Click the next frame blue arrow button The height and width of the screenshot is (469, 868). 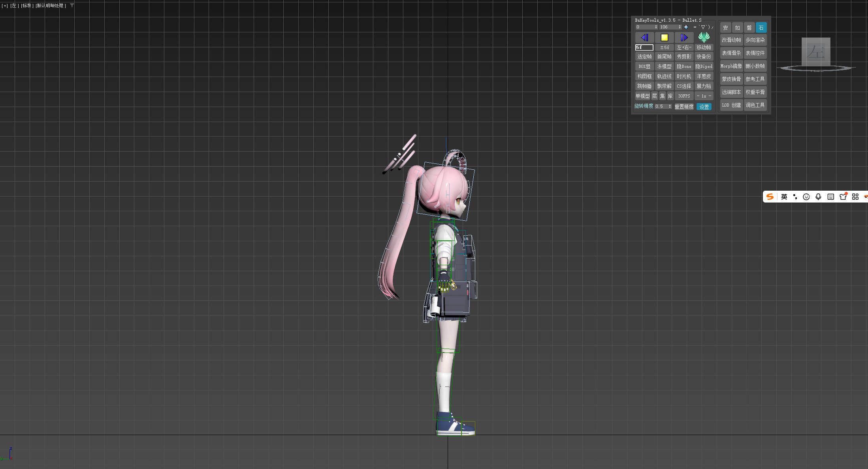point(684,38)
